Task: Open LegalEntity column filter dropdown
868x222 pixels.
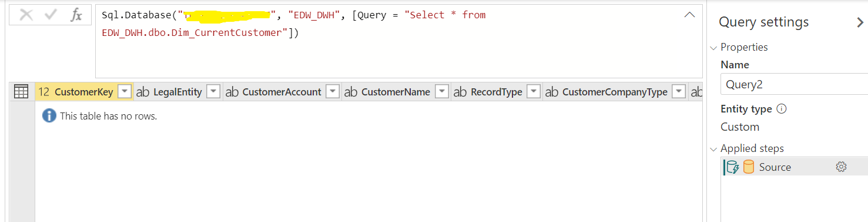Action: tap(213, 92)
